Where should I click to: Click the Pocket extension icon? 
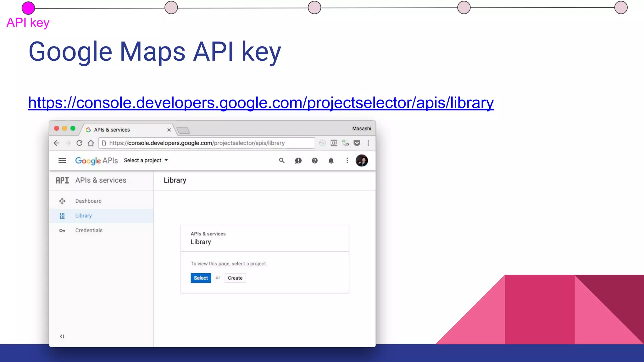point(357,143)
